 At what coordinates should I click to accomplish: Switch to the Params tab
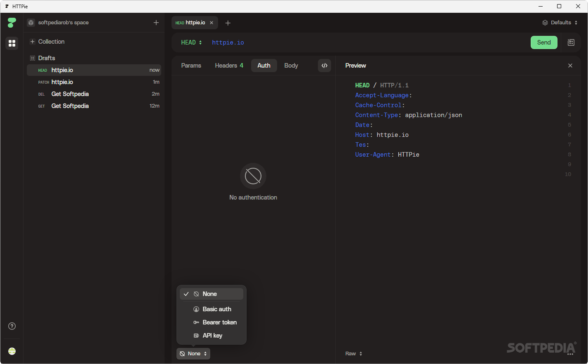tap(191, 66)
